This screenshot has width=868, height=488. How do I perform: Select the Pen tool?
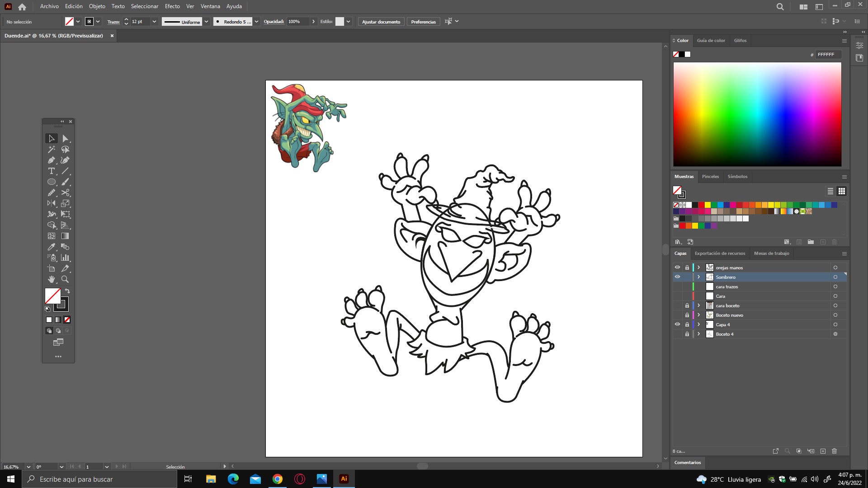pos(52,160)
